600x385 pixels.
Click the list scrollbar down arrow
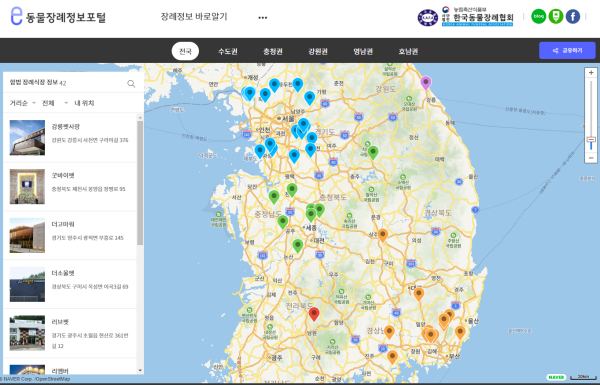click(x=140, y=370)
